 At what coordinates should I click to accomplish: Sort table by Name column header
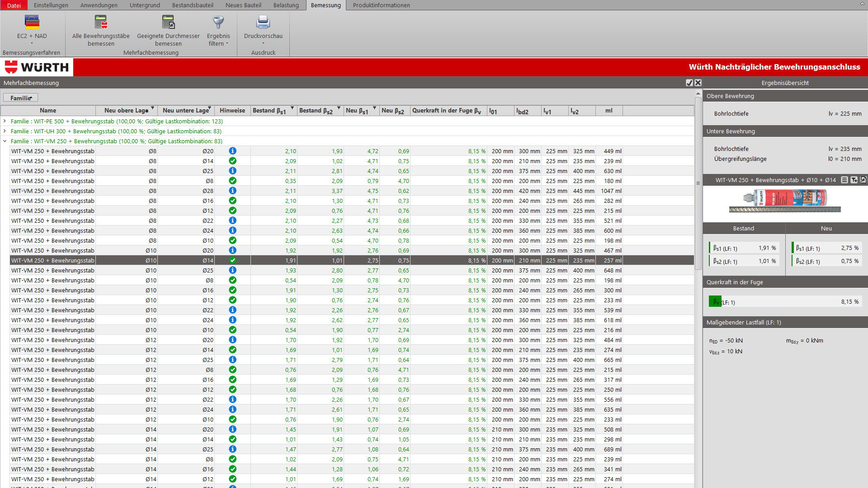pyautogui.click(x=48, y=111)
